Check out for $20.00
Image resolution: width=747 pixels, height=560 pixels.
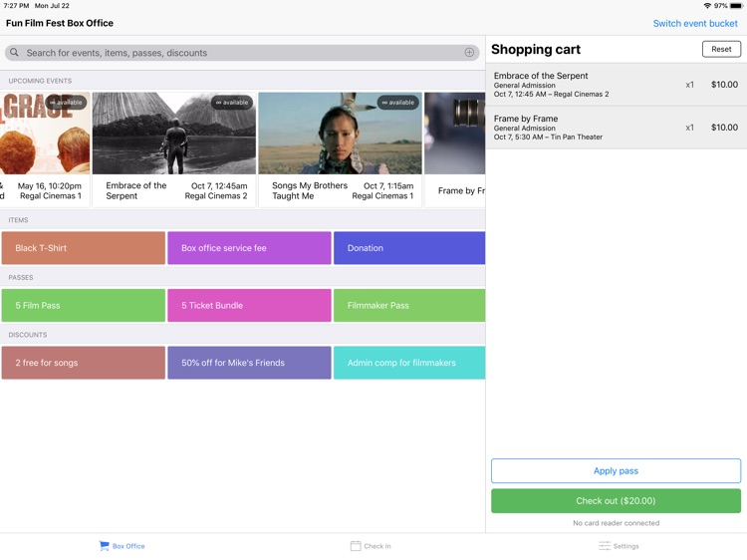(616, 500)
